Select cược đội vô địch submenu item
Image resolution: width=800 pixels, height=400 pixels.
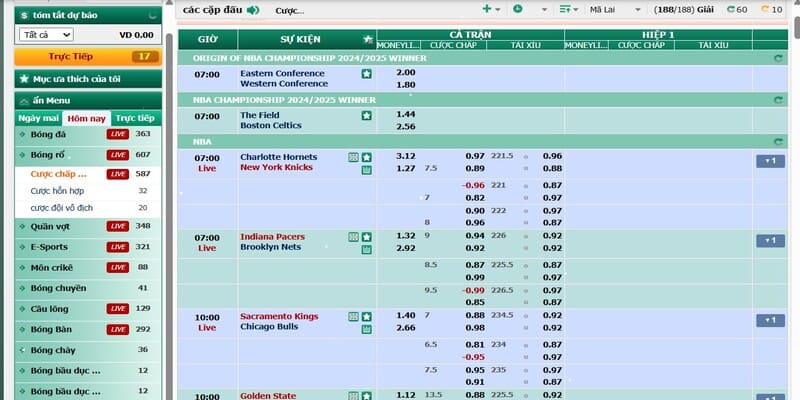pos(62,208)
